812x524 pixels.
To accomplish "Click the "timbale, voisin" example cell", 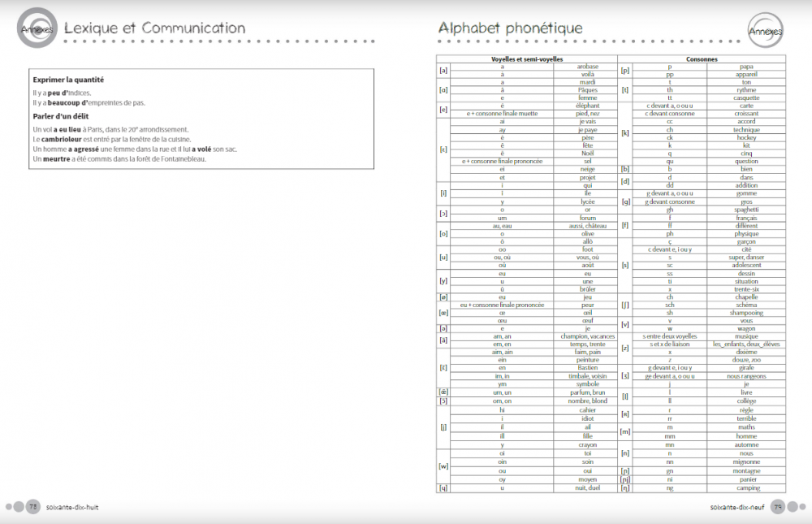I will click(x=587, y=376).
